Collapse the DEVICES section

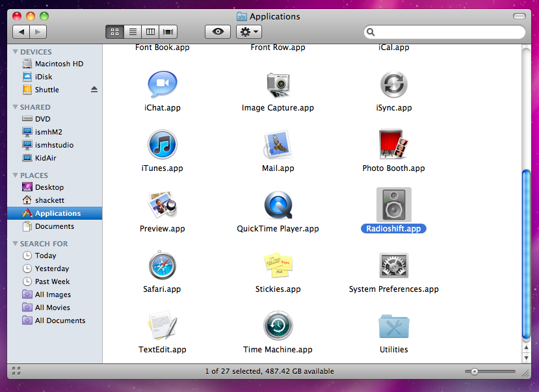point(15,52)
